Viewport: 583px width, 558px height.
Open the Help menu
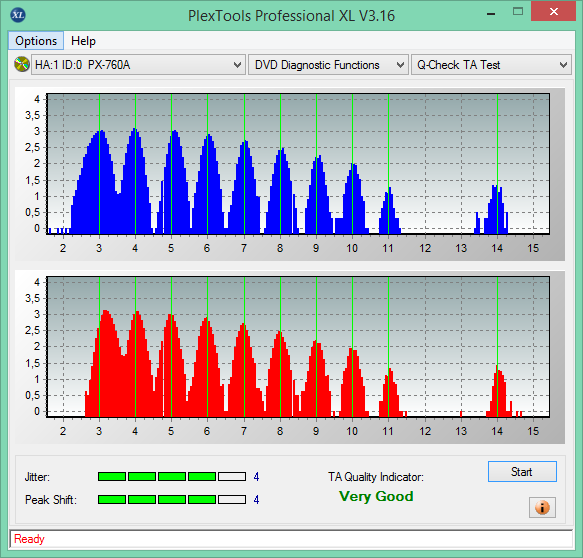83,41
